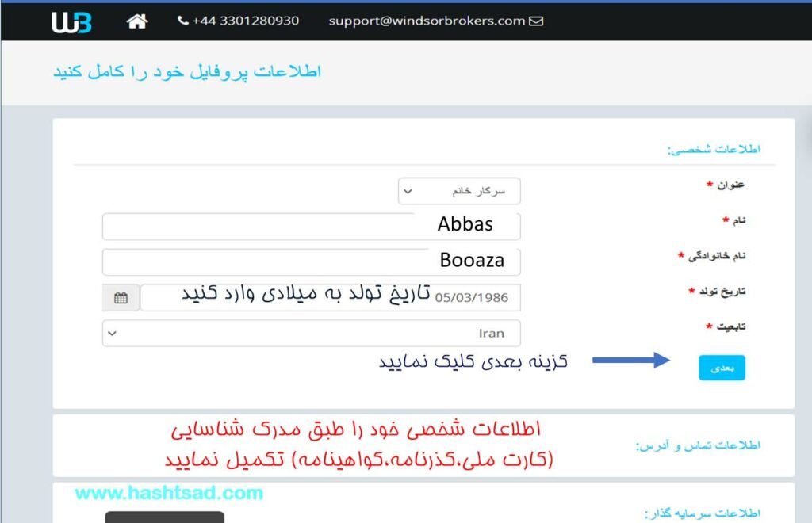Image resolution: width=812 pixels, height=523 pixels.
Task: Click the first name field containing Abbas
Action: click(311, 226)
